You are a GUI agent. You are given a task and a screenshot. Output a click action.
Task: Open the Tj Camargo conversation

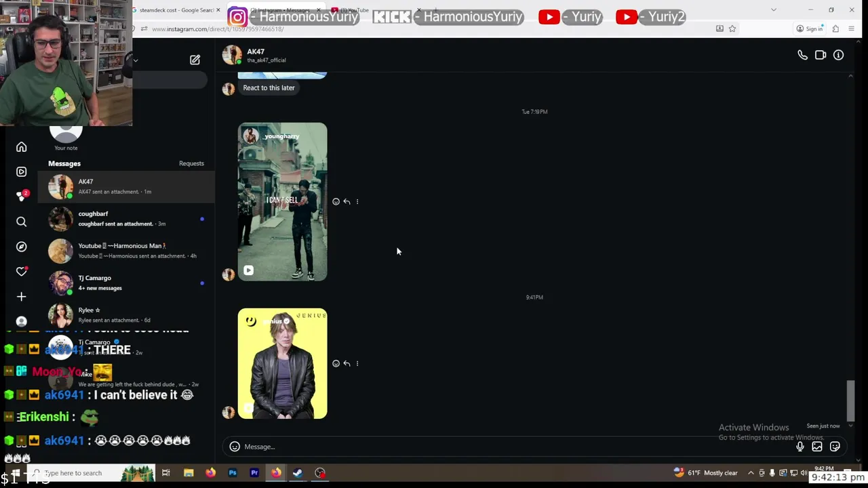coord(127,283)
